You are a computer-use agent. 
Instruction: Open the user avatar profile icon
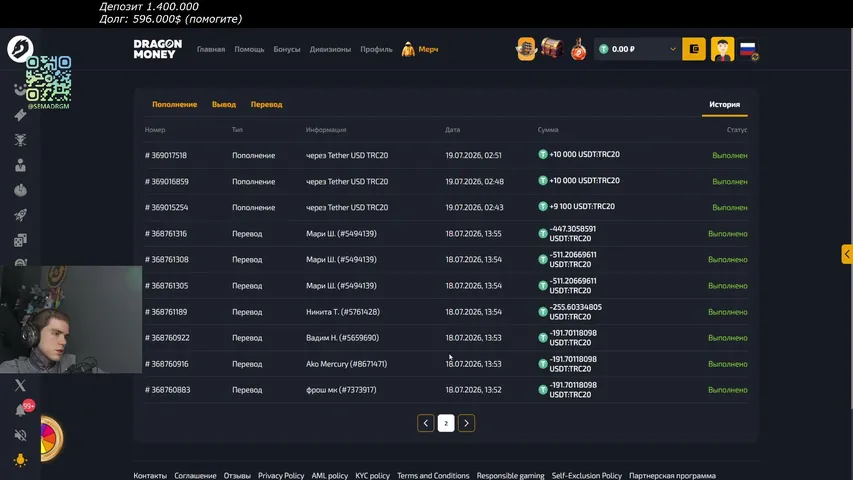(x=722, y=49)
